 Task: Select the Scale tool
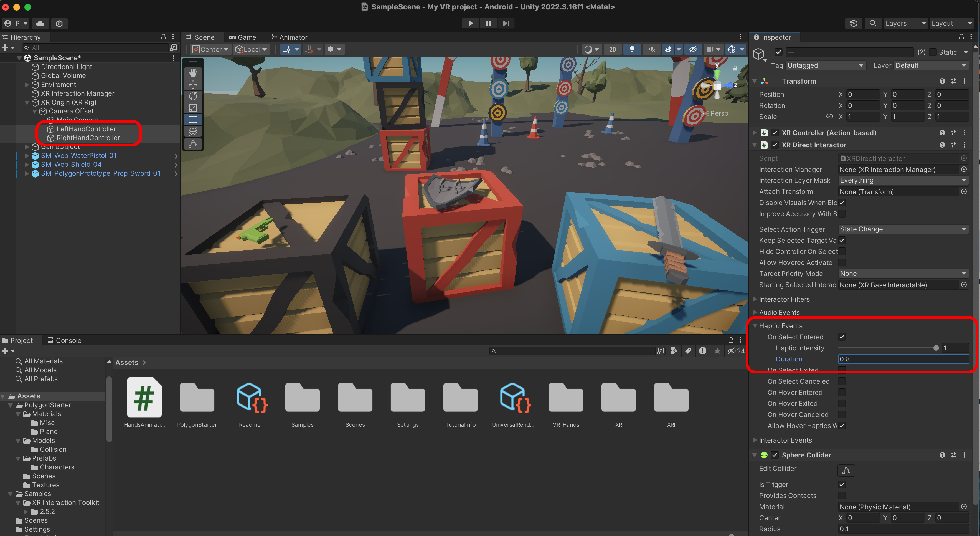193,108
